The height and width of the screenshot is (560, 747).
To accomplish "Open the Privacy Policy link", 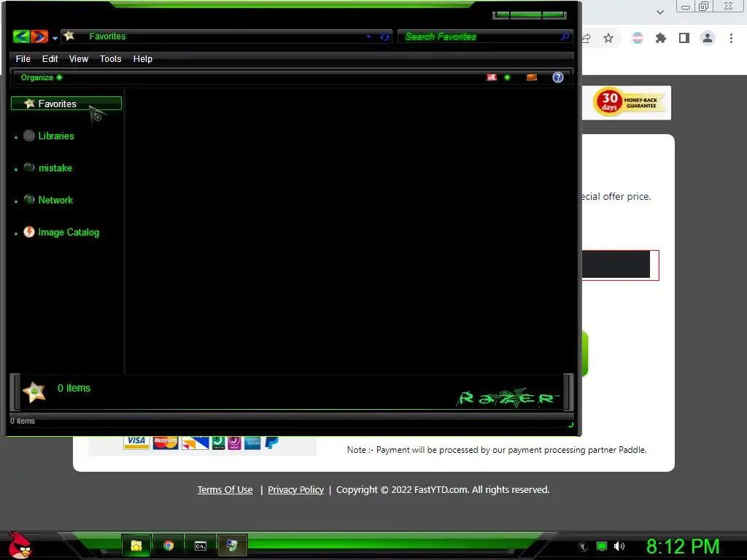I will (295, 489).
